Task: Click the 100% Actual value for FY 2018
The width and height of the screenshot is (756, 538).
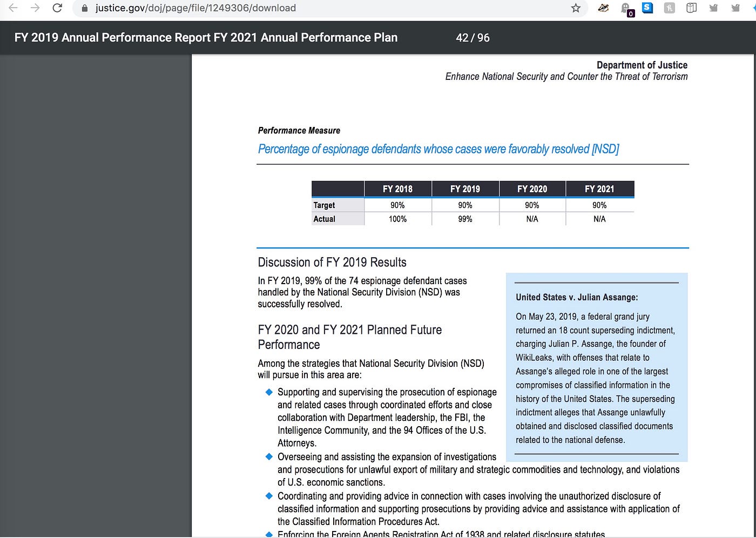Action: pyautogui.click(x=397, y=219)
